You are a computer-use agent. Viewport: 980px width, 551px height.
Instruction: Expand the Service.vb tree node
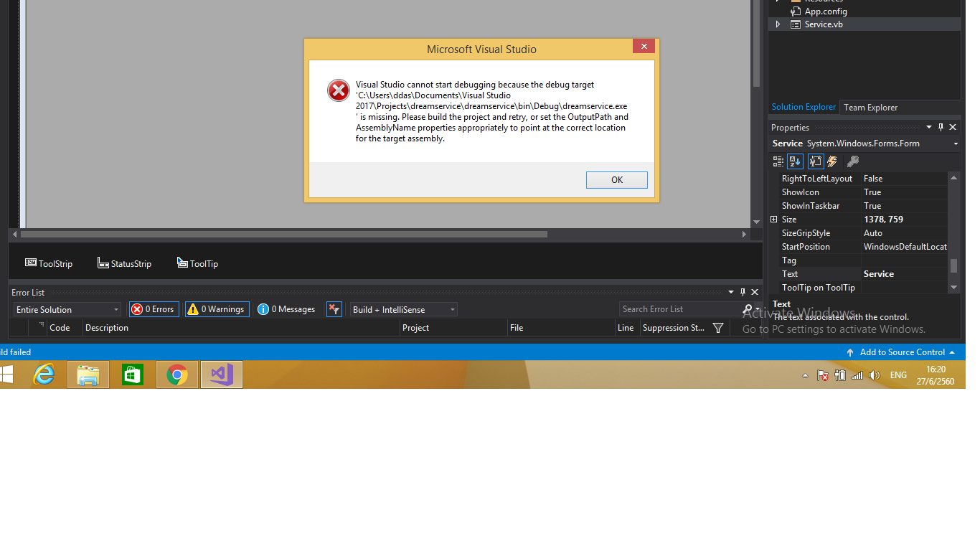tap(778, 24)
